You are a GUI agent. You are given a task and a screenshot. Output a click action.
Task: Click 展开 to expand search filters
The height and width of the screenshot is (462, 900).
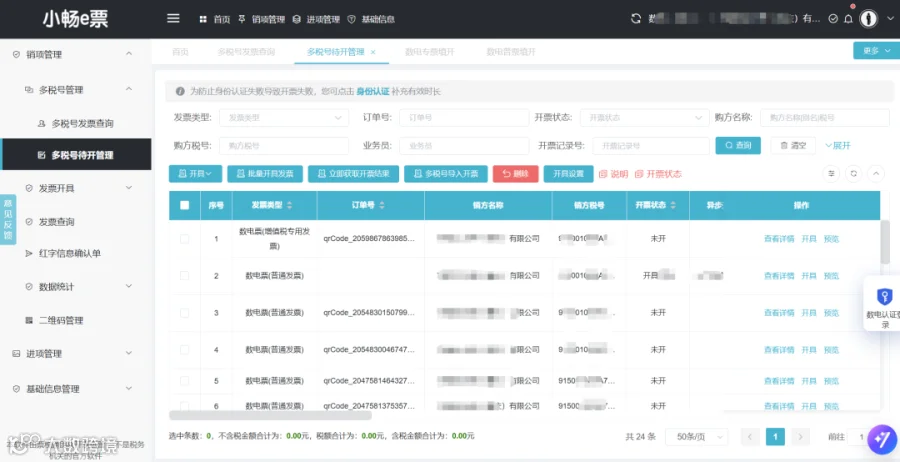click(838, 146)
